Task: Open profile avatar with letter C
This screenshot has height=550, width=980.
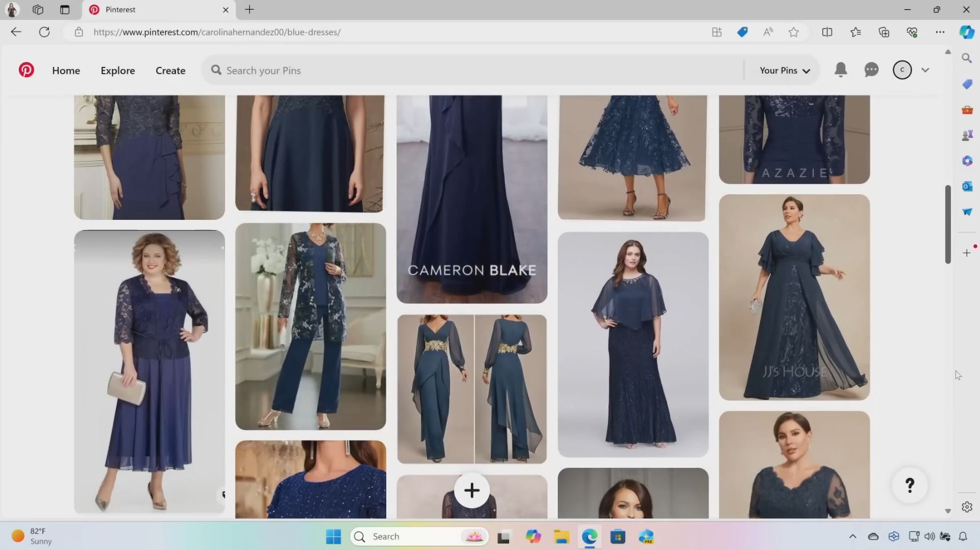Action: pos(902,70)
